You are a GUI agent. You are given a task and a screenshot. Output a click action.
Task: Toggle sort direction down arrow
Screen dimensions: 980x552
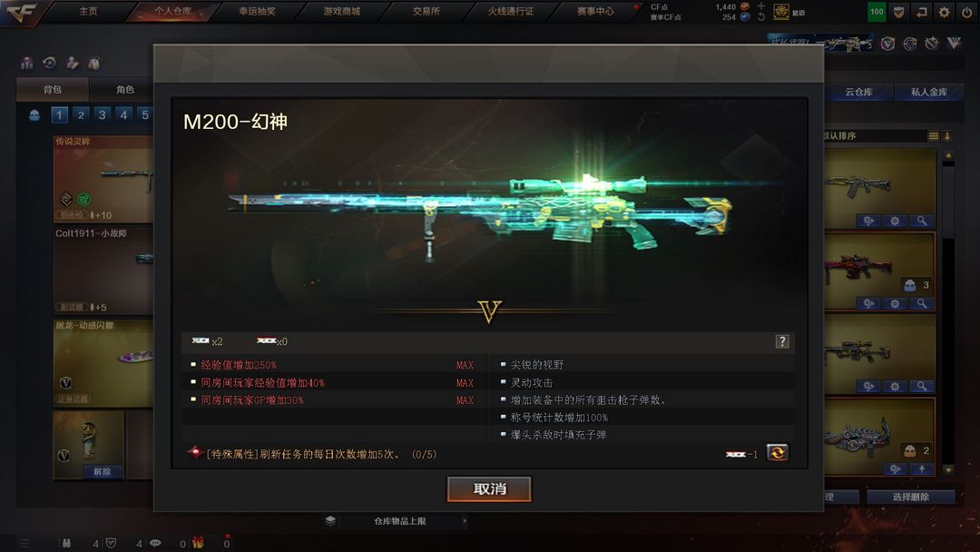point(947,135)
